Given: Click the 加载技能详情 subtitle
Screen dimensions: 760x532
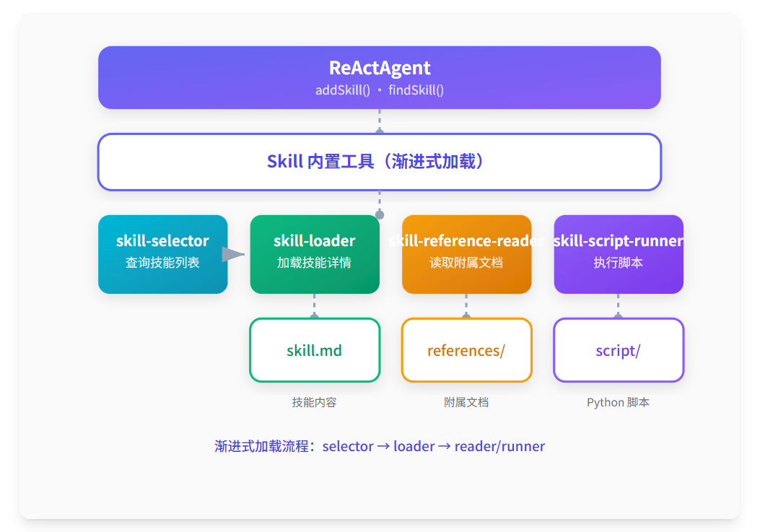Looking at the screenshot, I should pyautogui.click(x=314, y=263).
